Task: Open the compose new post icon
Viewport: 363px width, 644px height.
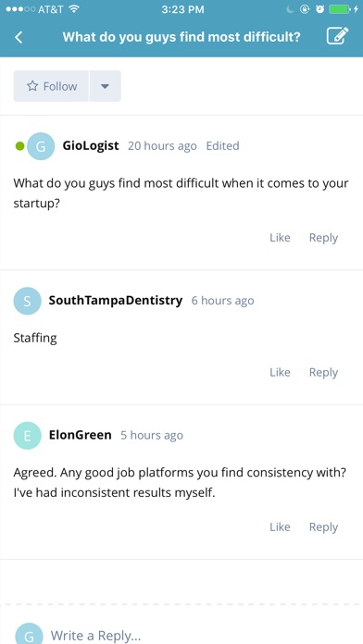Action: click(337, 36)
